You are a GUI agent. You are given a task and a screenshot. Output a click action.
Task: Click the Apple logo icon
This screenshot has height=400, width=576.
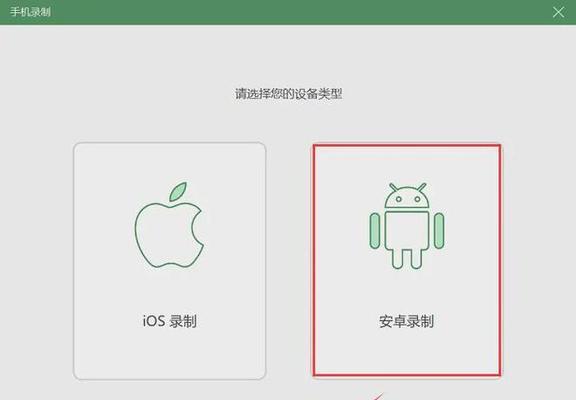tap(169, 225)
